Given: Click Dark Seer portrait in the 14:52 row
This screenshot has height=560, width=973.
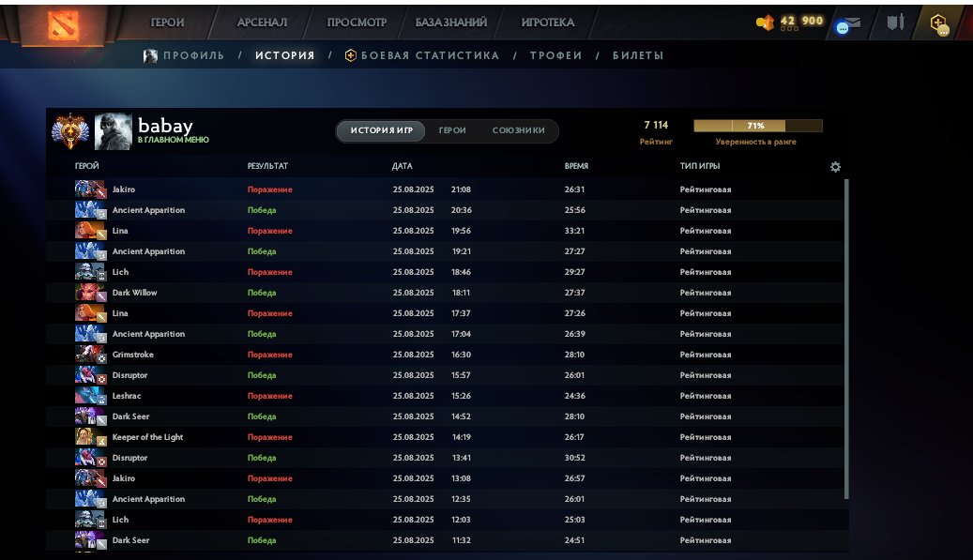Looking at the screenshot, I should pyautogui.click(x=91, y=416).
